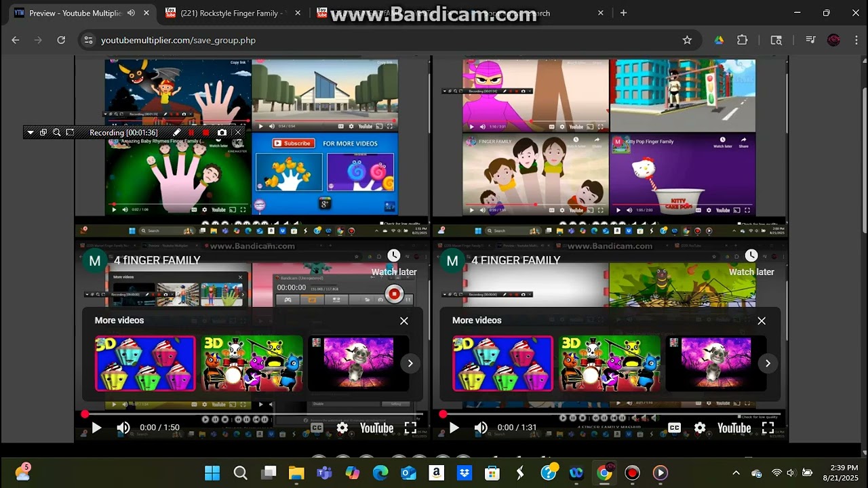868x488 pixels.
Task: Launch Microsoft Edge from taskbar
Action: coord(380,472)
